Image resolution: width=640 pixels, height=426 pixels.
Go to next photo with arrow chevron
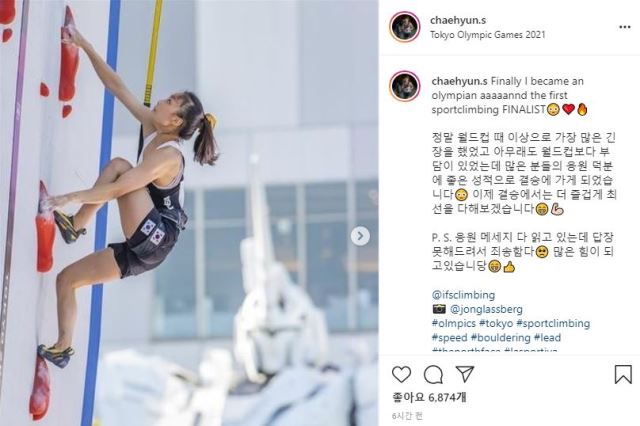(x=360, y=236)
